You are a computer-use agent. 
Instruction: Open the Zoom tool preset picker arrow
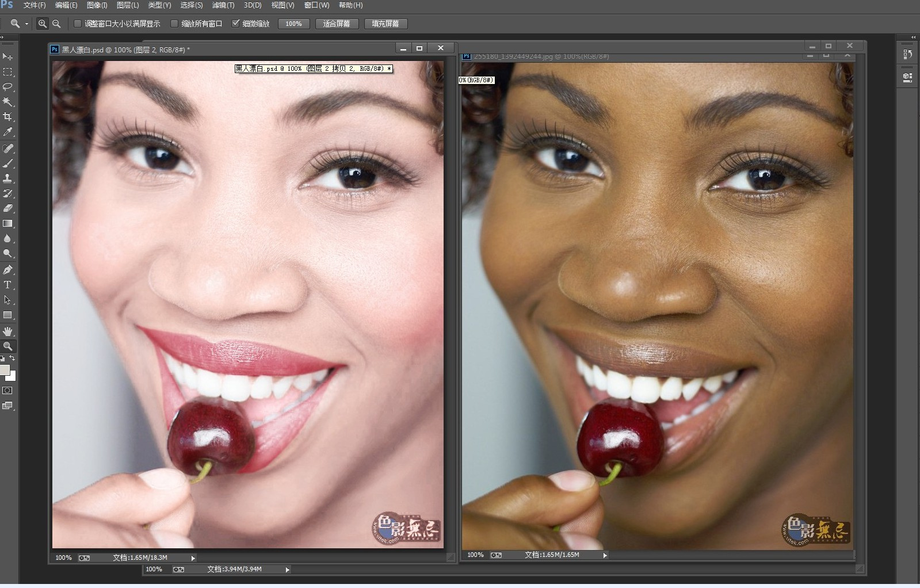tap(26, 24)
